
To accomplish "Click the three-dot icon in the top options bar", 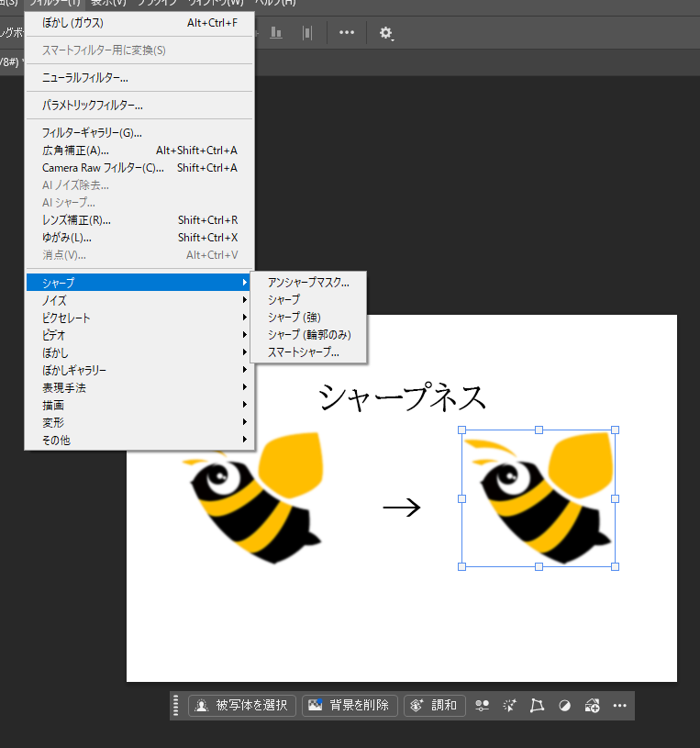I will (346, 32).
